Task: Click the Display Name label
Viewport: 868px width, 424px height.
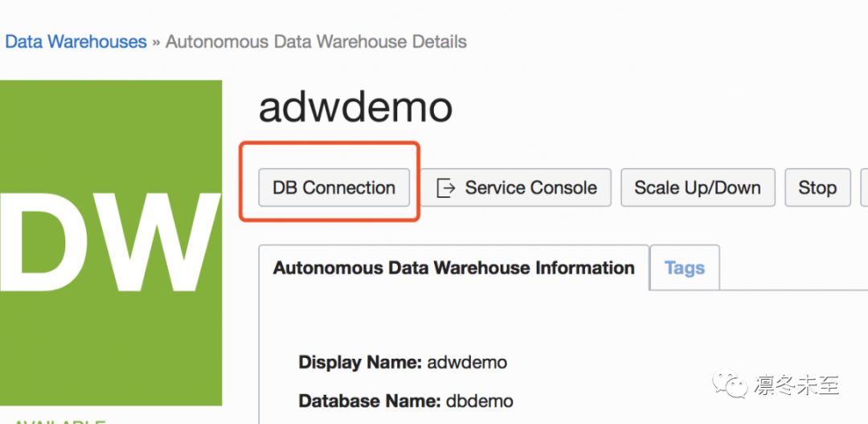Action: coord(360,362)
